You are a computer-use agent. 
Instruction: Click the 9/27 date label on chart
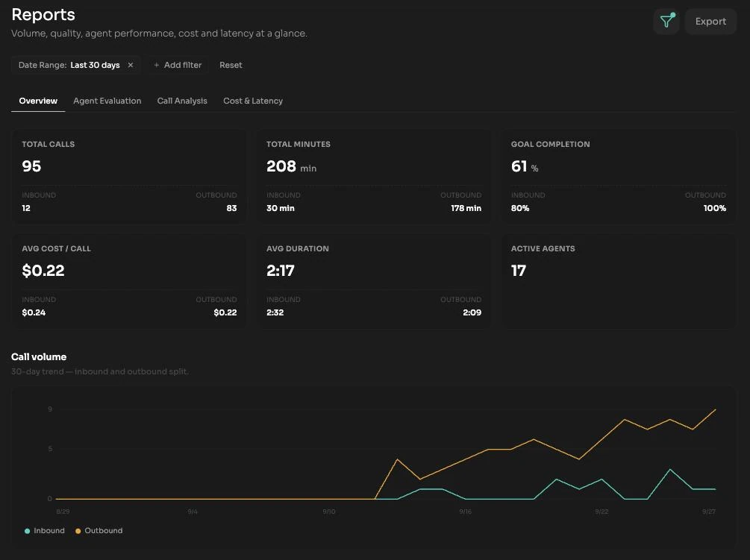pos(709,512)
